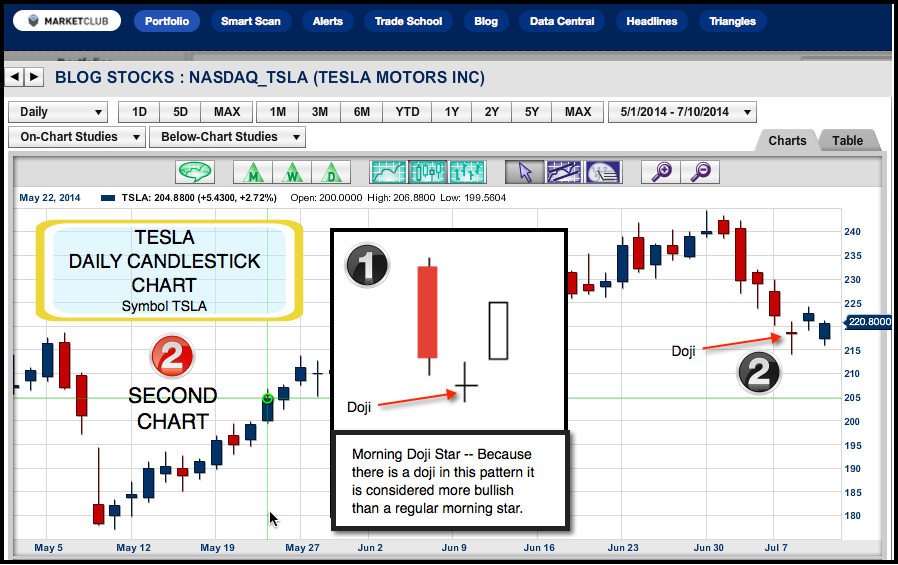Set chart range to 1M
This screenshot has height=565, width=898.
(x=278, y=112)
